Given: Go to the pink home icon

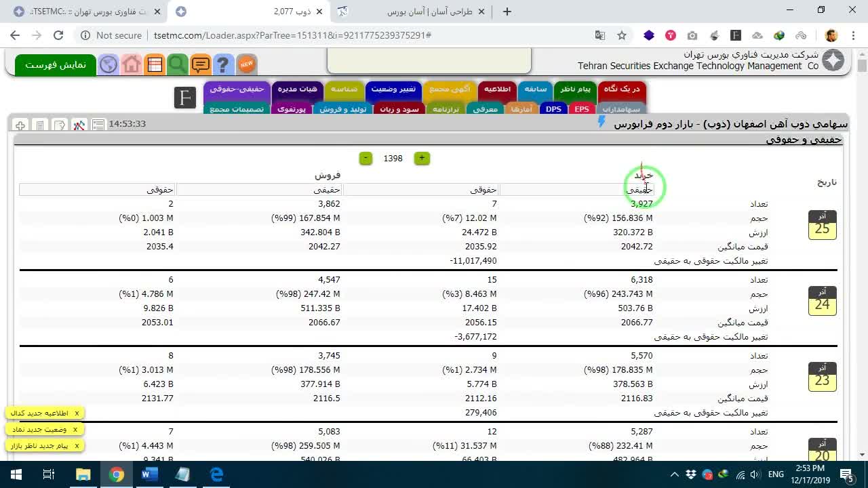Looking at the screenshot, I should [132, 65].
